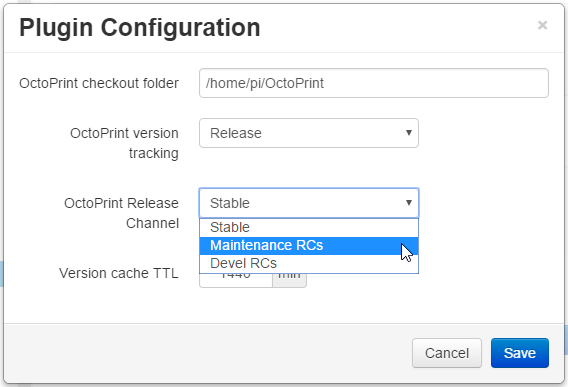Click the Plugin Configuration title
Viewport: 568px width, 387px height.
tap(140, 28)
